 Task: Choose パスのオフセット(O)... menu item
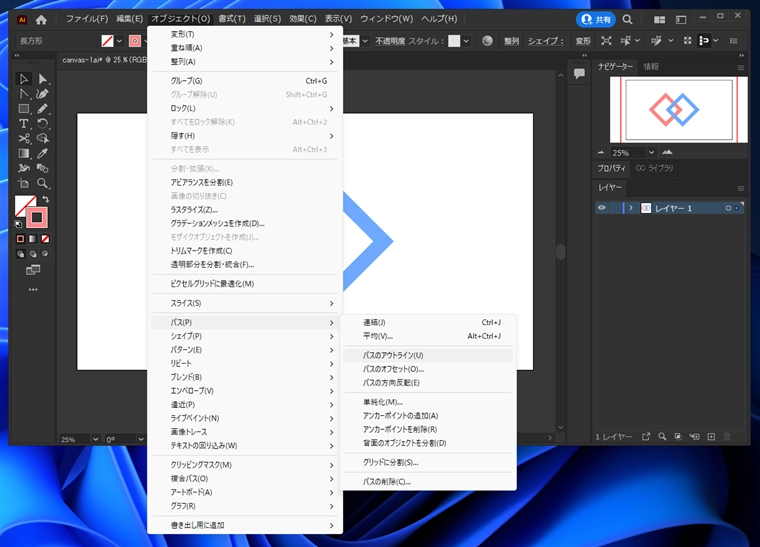coord(428,369)
